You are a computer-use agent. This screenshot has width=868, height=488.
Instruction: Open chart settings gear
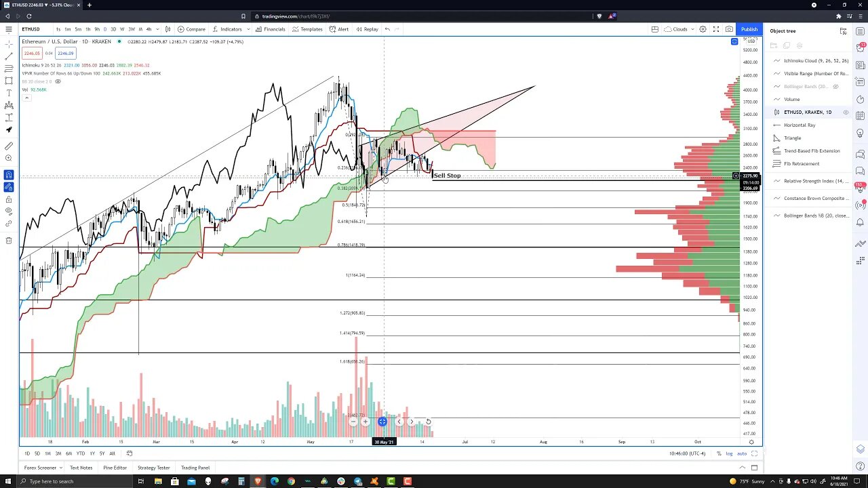click(x=703, y=29)
